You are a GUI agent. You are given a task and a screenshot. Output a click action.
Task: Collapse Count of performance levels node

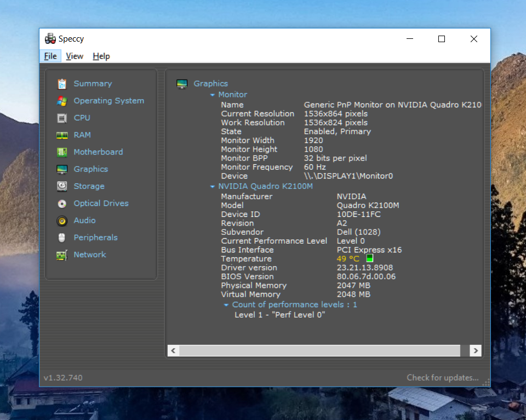226,304
